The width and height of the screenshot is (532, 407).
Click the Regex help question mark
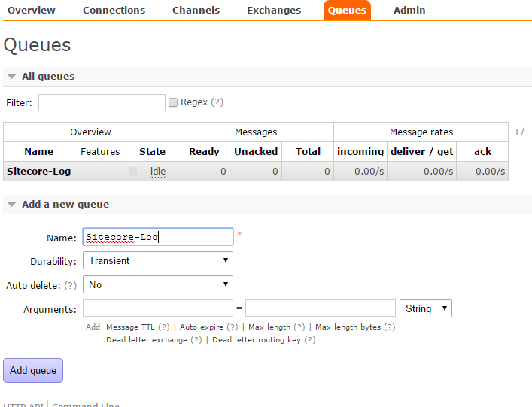pyautogui.click(x=217, y=102)
